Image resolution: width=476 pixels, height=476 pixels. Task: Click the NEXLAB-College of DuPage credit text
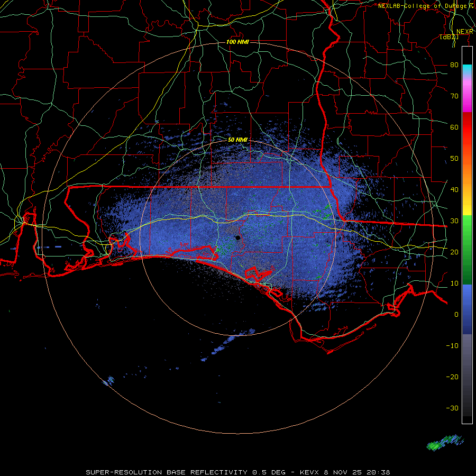click(x=427, y=6)
